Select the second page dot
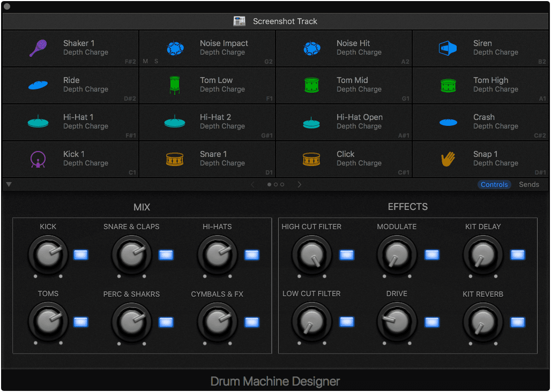The width and height of the screenshot is (551, 392). [275, 184]
